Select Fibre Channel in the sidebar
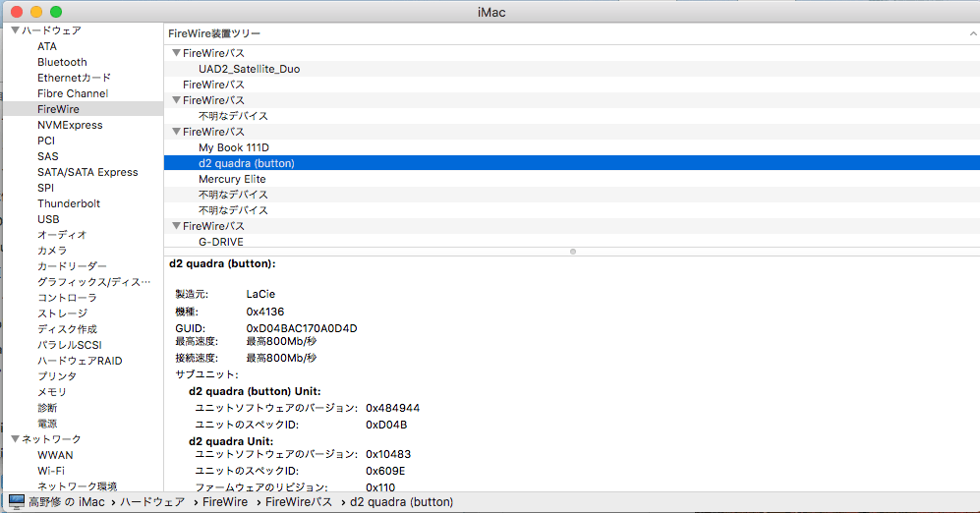Image resolution: width=980 pixels, height=513 pixels. [x=73, y=93]
